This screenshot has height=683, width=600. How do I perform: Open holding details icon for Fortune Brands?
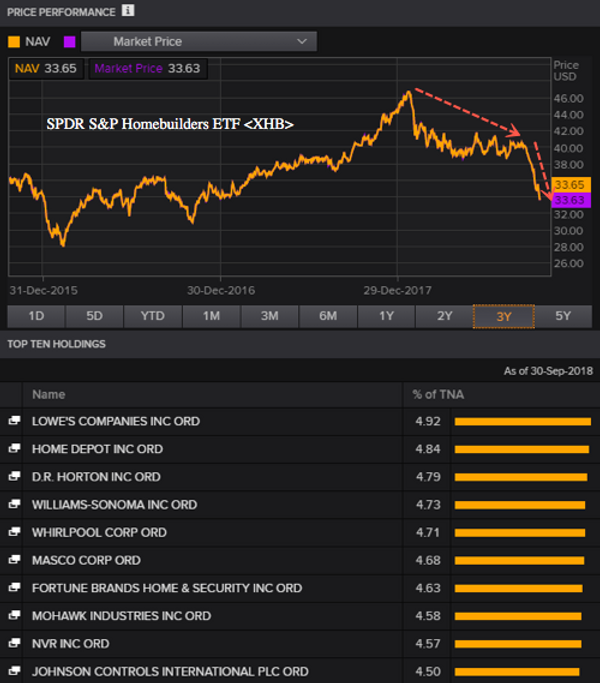[14, 587]
